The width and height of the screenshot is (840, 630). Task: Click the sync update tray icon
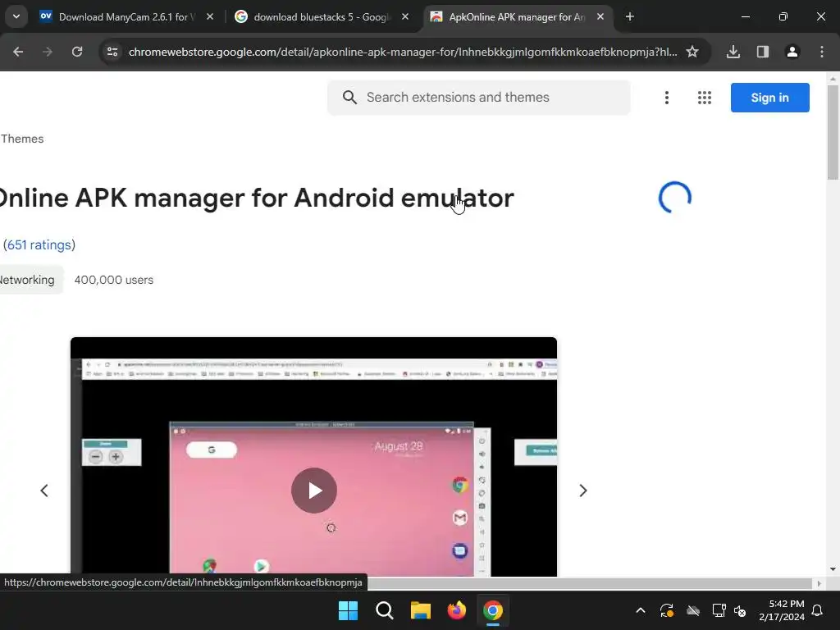[x=666, y=610]
